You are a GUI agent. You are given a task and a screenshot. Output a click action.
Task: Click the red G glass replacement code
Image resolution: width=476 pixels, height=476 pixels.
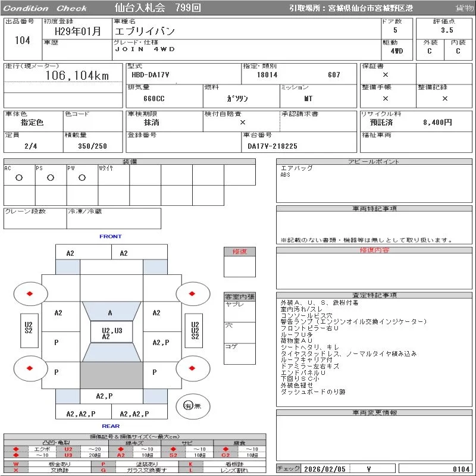[x=104, y=470]
